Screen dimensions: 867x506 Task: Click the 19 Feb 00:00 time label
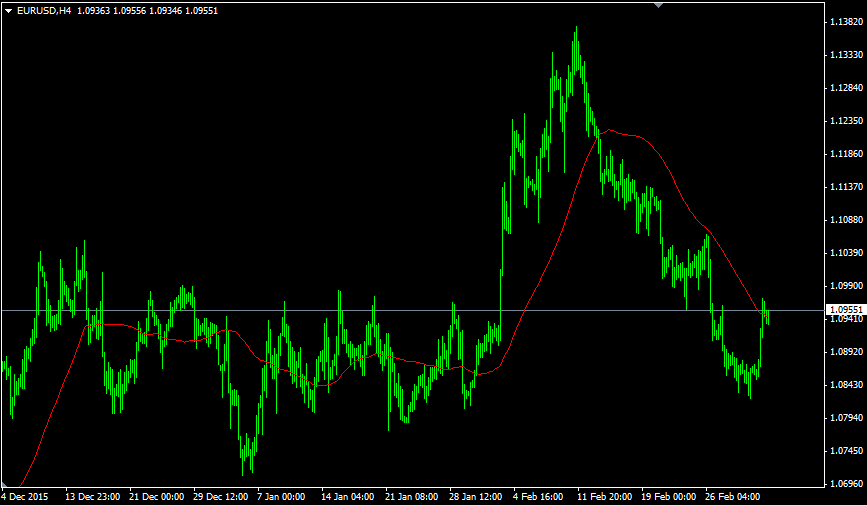tap(668, 497)
